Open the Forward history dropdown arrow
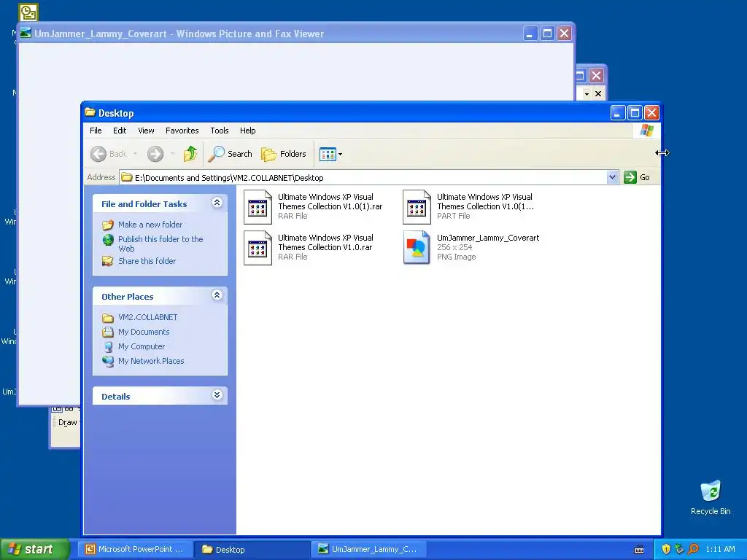 172,154
